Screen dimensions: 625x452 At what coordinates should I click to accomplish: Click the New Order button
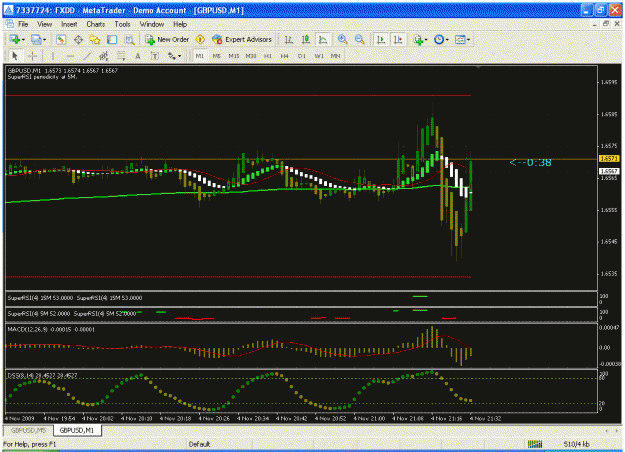coord(167,39)
